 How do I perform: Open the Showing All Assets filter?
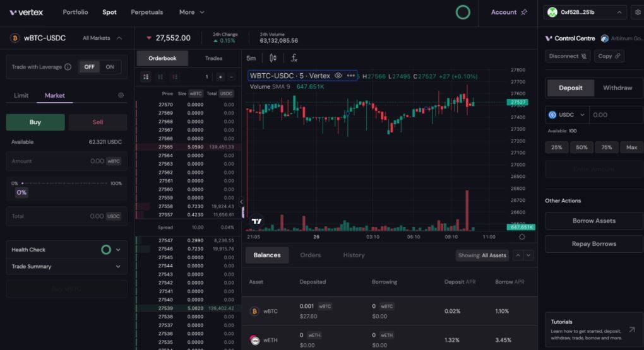(x=482, y=255)
